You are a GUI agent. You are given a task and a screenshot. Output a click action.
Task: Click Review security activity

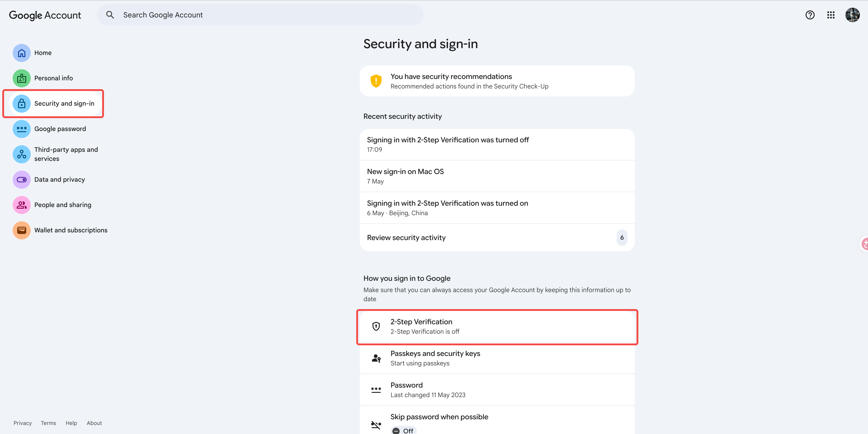coord(497,237)
